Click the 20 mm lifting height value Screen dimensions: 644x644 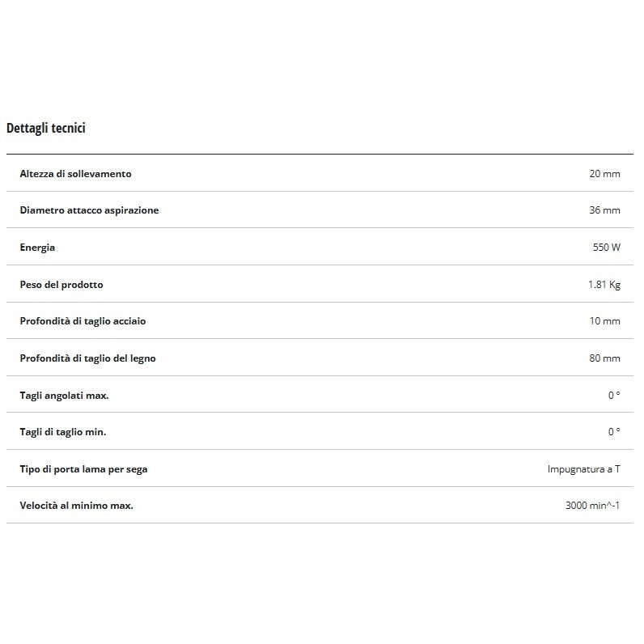604,173
